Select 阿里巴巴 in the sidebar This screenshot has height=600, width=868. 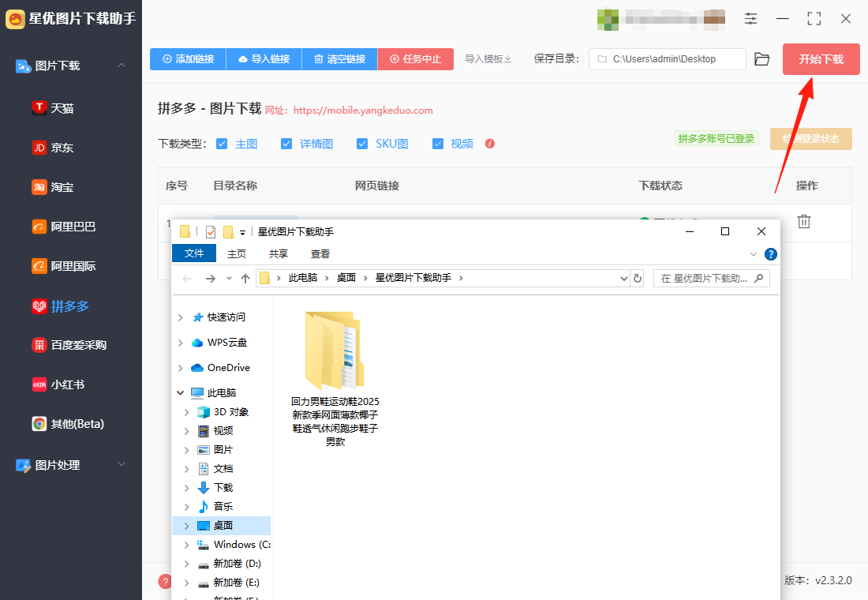(64, 227)
